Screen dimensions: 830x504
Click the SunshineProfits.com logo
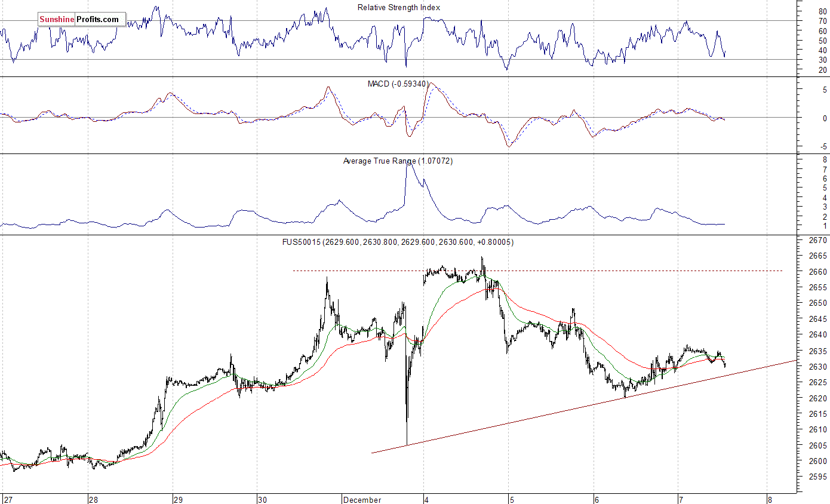[x=82, y=20]
